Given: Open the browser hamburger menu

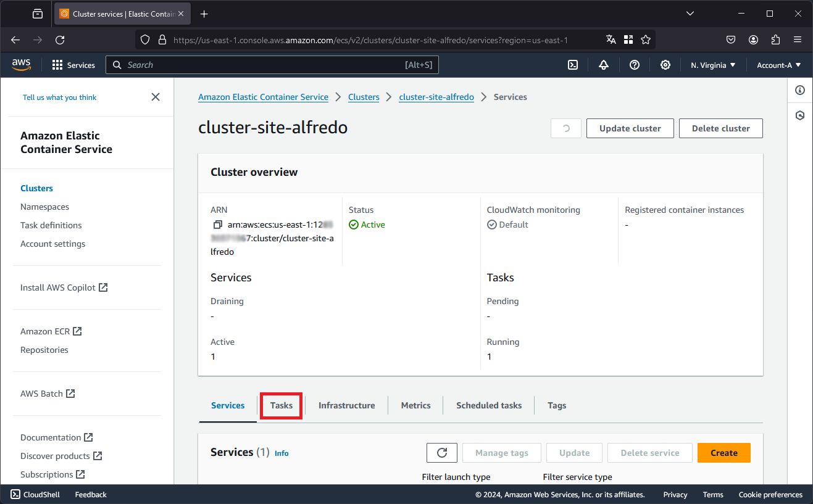Looking at the screenshot, I should click(x=798, y=39).
